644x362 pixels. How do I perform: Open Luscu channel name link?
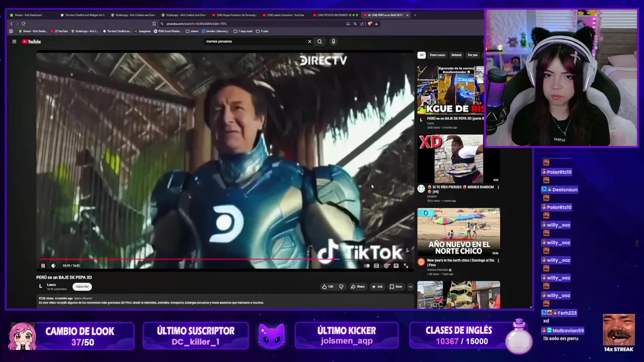(x=51, y=285)
